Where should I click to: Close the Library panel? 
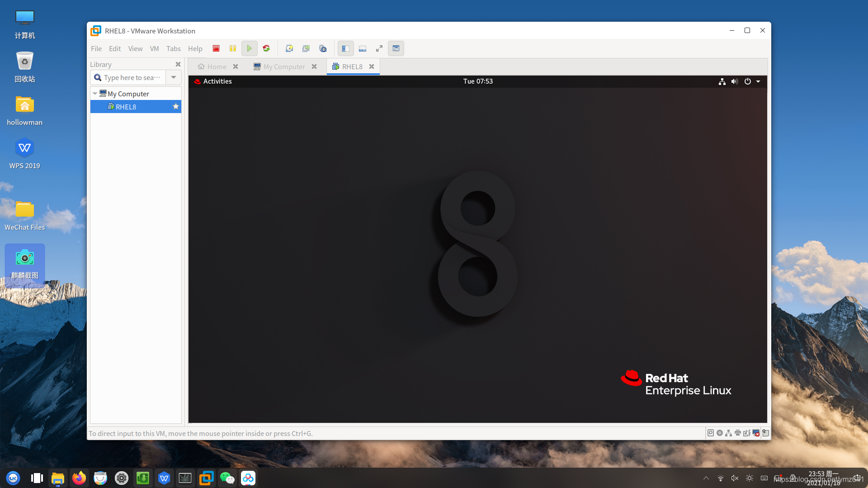pos(178,64)
